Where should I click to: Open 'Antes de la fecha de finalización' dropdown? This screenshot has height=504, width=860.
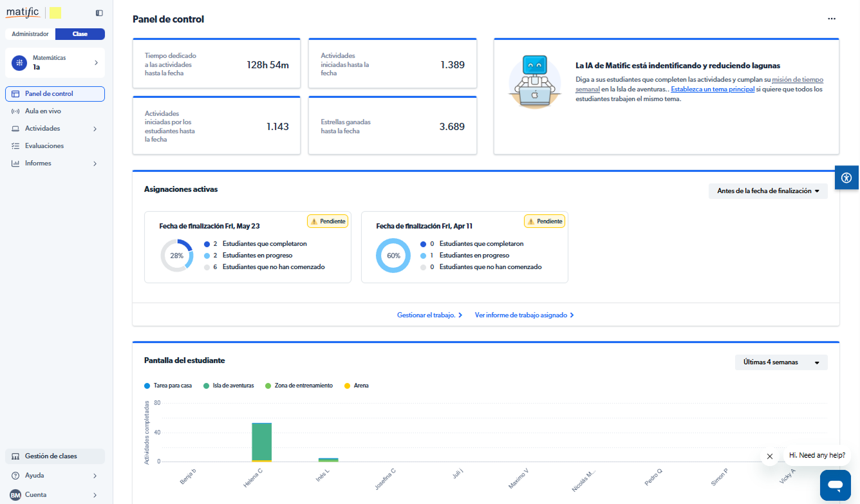[768, 191]
